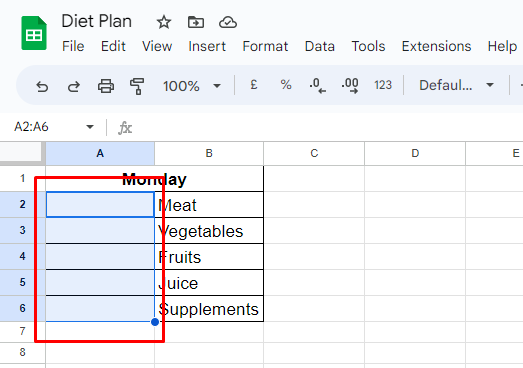Open the Format menu

(265, 46)
